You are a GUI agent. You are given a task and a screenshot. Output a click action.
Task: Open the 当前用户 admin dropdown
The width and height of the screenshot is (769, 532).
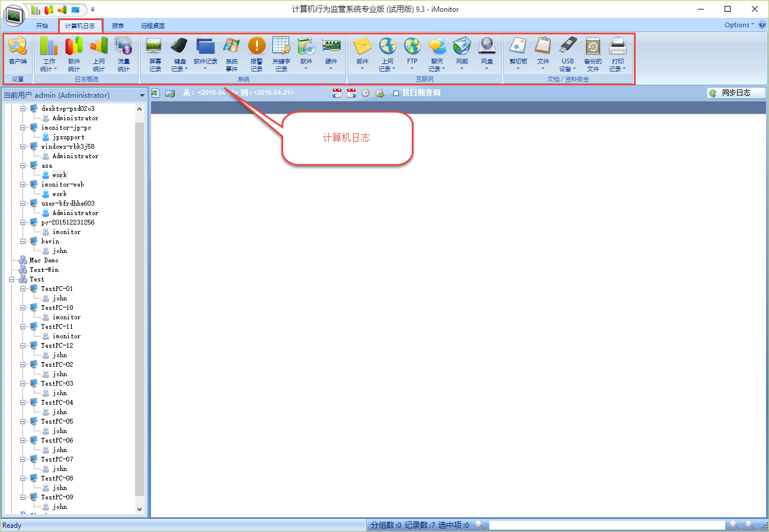coord(142,95)
